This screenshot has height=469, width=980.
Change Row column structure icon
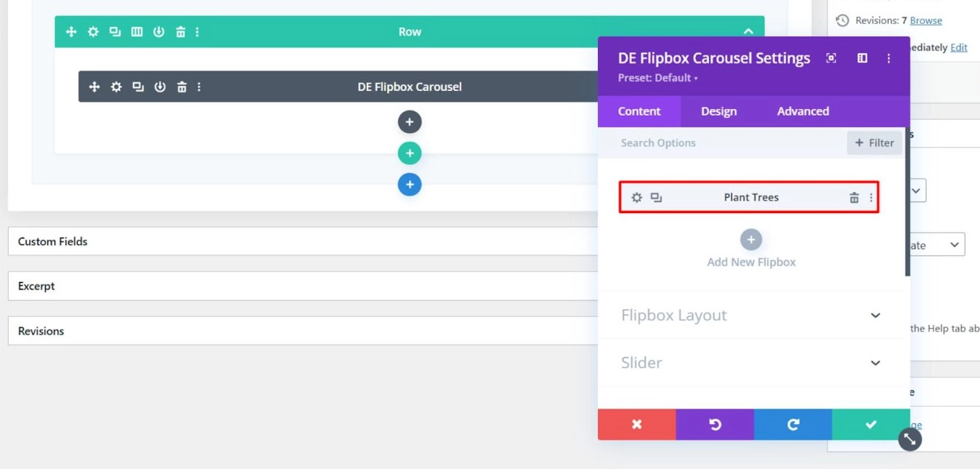click(x=137, y=32)
